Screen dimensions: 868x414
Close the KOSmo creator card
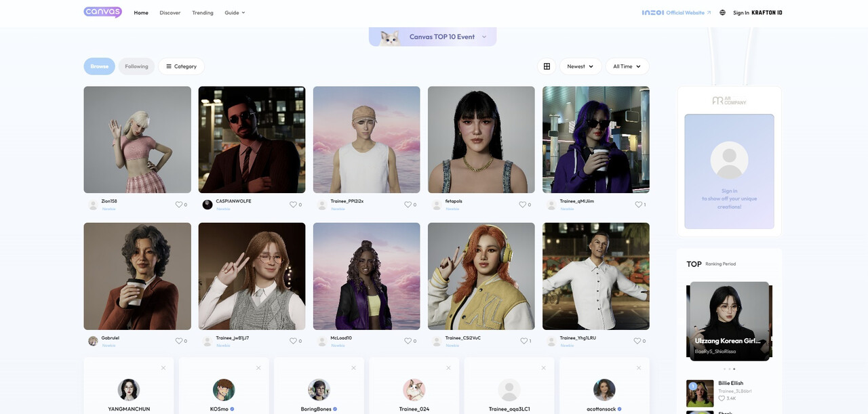(258, 368)
